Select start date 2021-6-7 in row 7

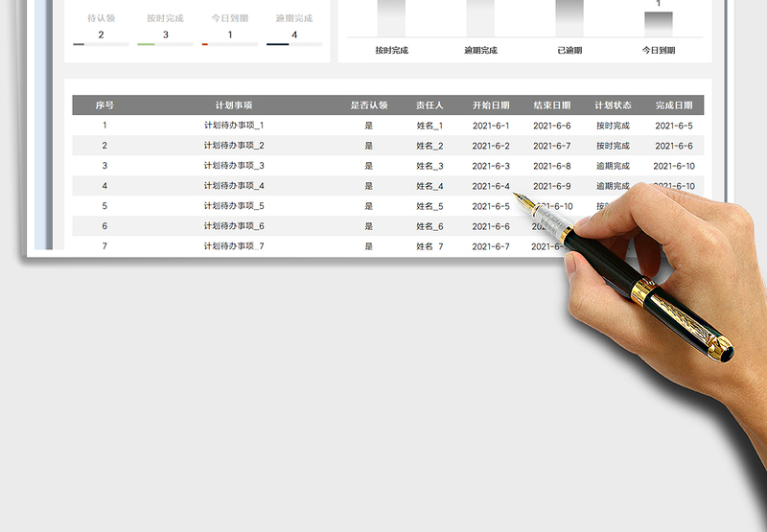[491, 246]
